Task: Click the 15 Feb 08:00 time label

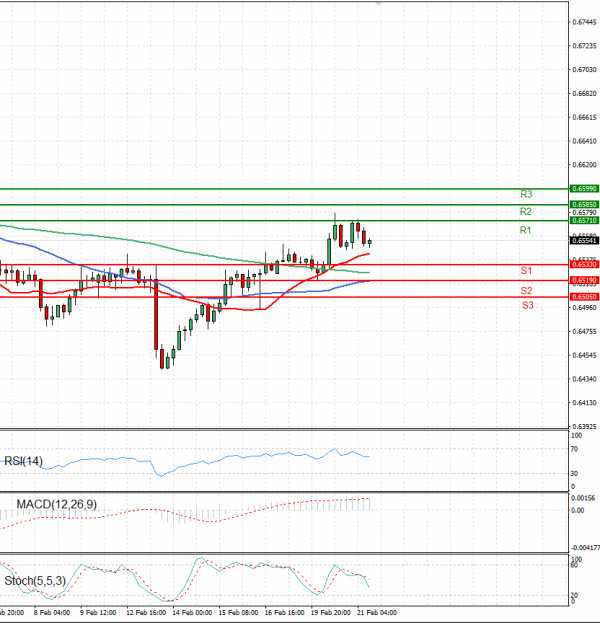Action: [238, 613]
